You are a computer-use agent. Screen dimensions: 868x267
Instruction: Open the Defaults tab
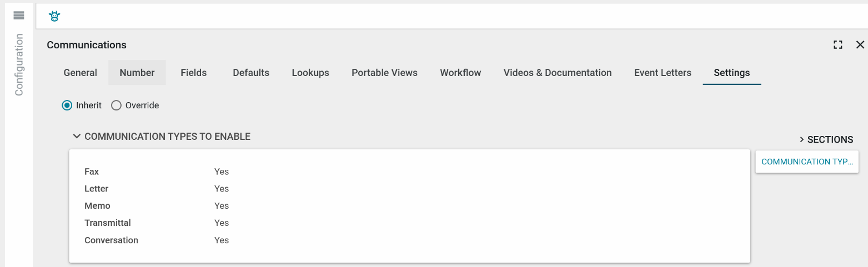[251, 73]
